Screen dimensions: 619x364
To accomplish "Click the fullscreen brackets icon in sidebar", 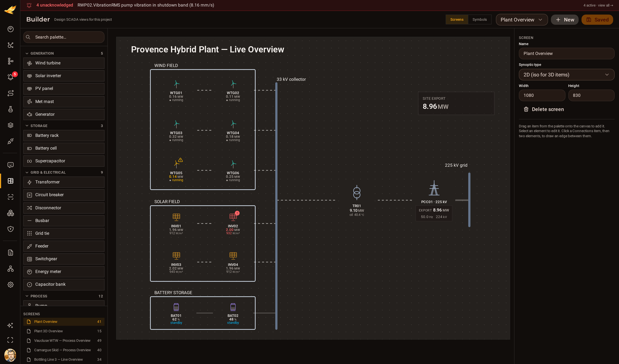I will (10, 340).
